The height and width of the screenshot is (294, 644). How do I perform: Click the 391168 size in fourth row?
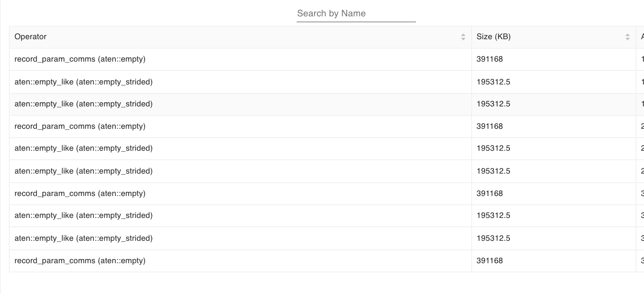[490, 126]
